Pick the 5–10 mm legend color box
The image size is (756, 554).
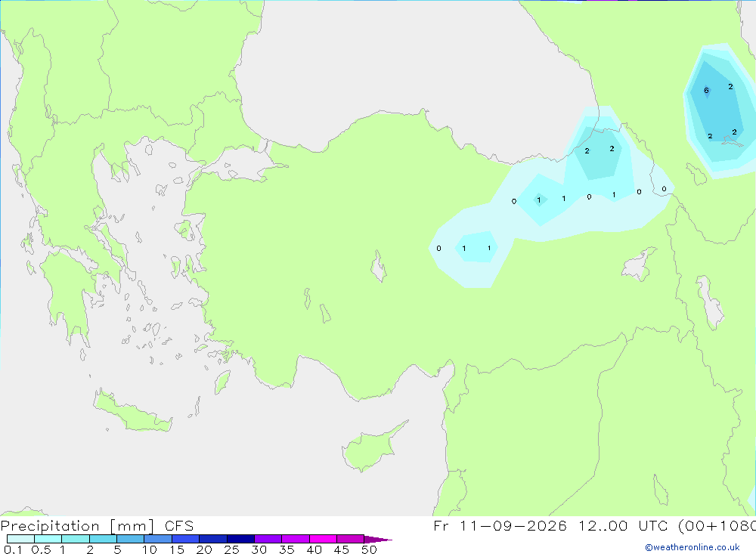click(131, 539)
